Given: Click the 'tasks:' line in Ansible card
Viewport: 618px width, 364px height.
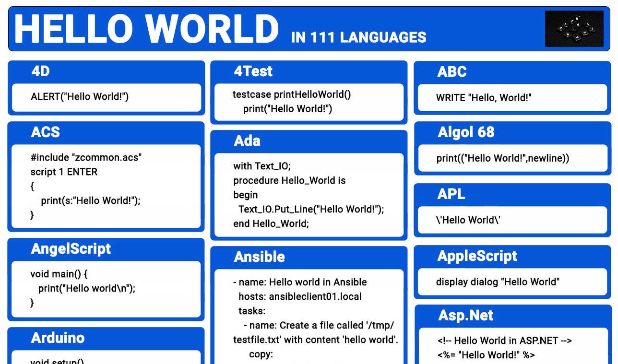Looking at the screenshot, I should (252, 311).
